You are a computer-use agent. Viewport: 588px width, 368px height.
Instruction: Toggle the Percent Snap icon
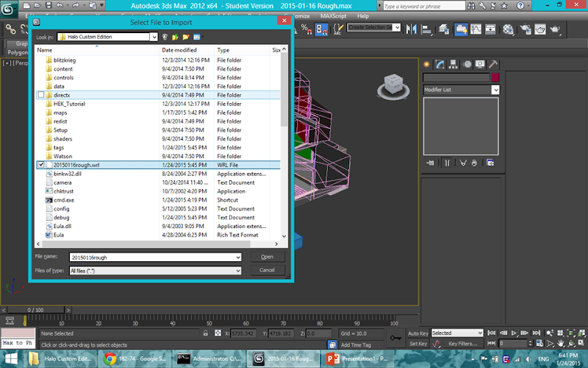306,29
